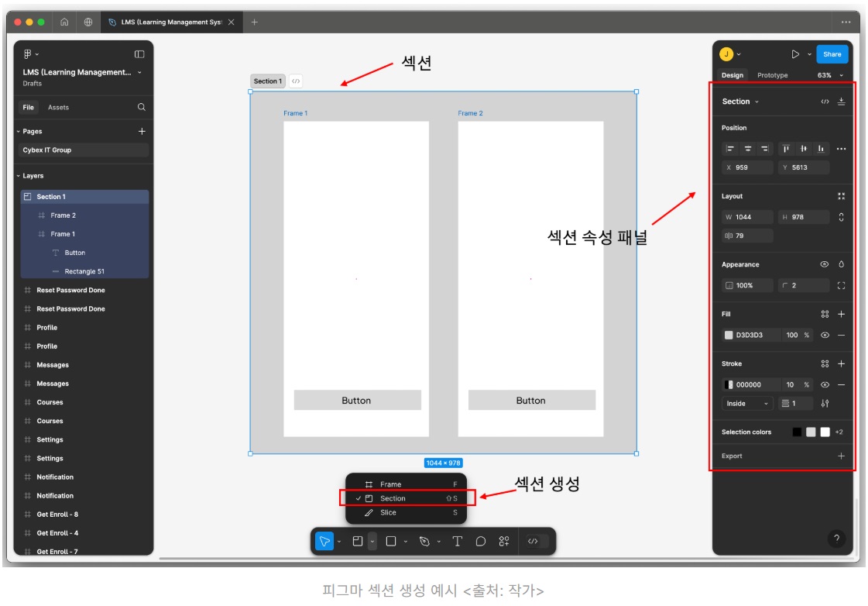Add a new fill with plus icon
The height and width of the screenshot is (606, 868).
(x=841, y=314)
